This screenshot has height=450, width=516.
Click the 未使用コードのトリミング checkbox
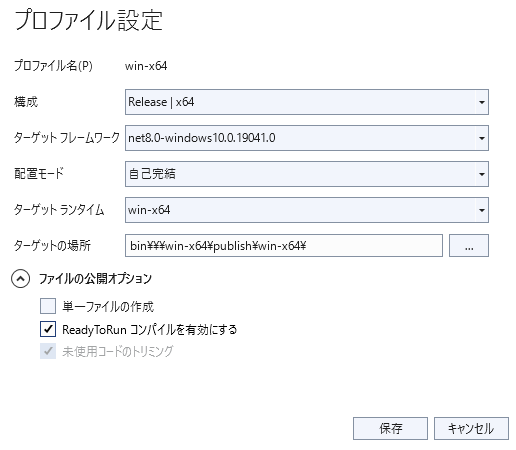point(48,351)
